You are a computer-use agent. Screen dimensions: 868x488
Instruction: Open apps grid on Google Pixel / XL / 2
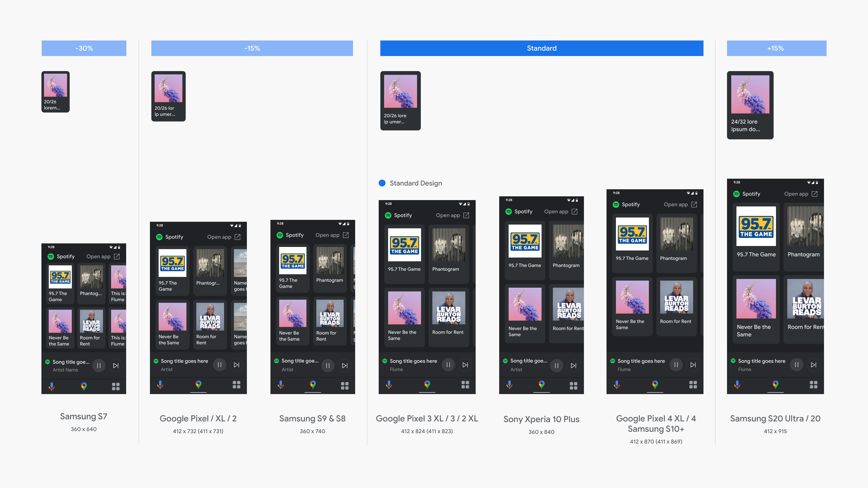[x=237, y=384]
